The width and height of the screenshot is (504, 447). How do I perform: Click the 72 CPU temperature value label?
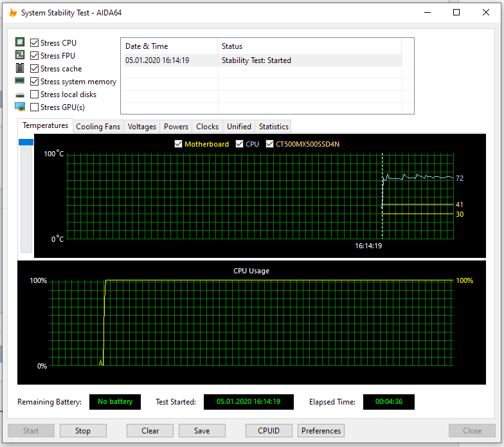460,178
